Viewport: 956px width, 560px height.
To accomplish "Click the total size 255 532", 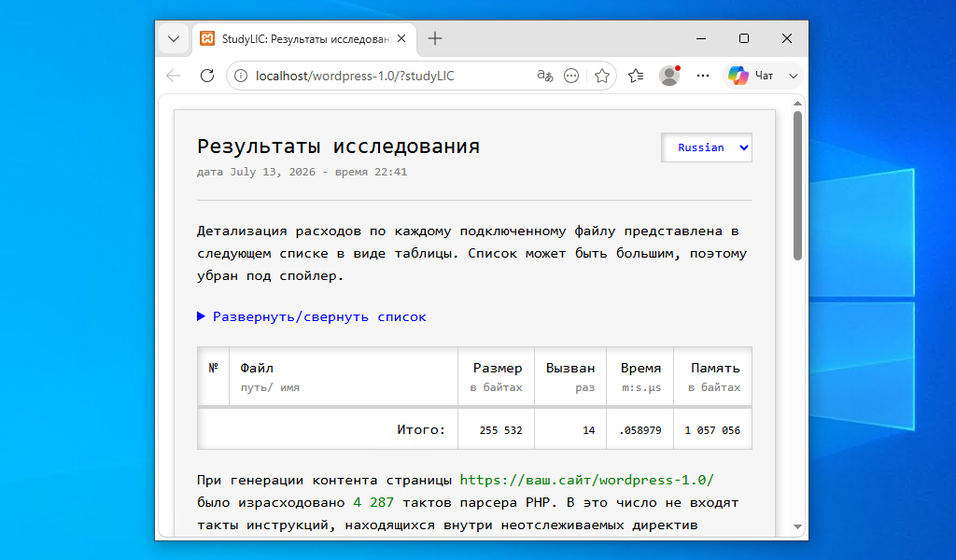I will pyautogui.click(x=500, y=430).
